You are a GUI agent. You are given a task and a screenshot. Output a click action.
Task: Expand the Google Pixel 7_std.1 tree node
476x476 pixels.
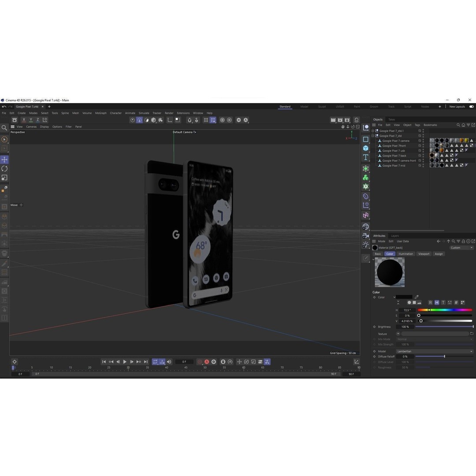point(373,131)
